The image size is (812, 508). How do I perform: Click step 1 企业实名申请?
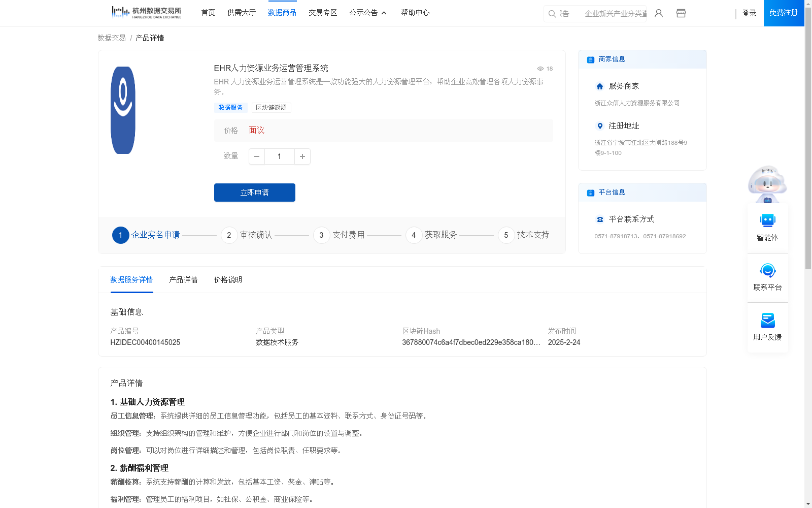(x=146, y=235)
